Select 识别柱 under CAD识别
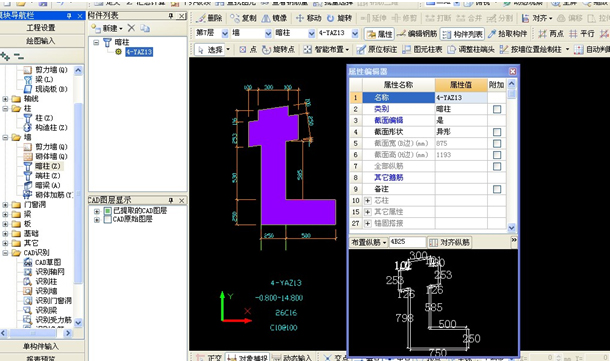Viewport: 610px width, 362px height. tap(46, 282)
